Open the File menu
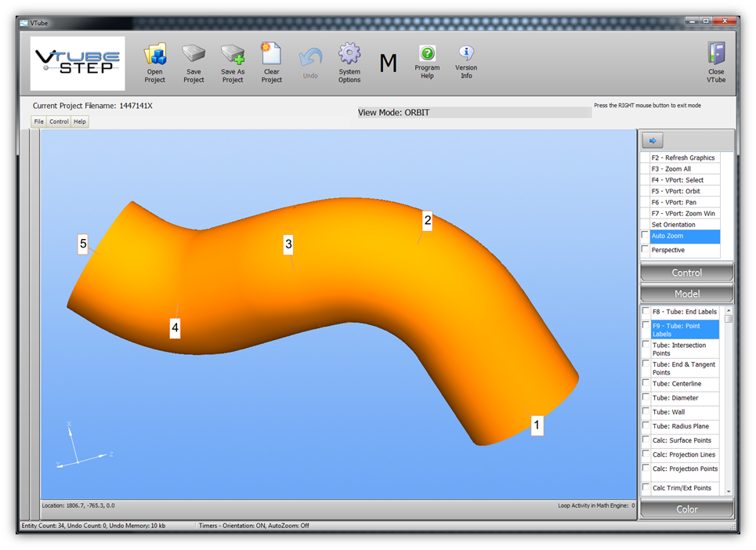This screenshot has height=550, width=756. [x=39, y=121]
